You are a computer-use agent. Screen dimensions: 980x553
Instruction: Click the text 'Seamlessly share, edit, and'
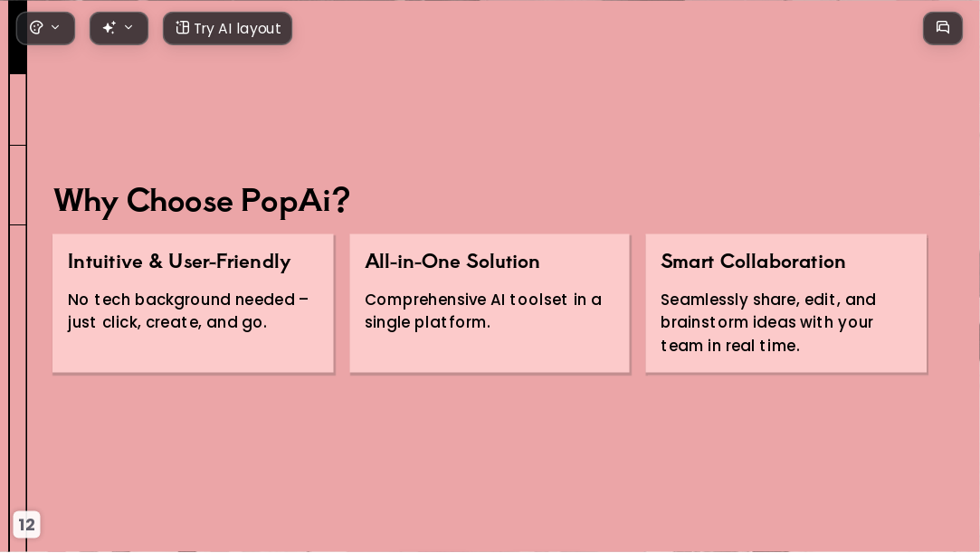click(768, 300)
